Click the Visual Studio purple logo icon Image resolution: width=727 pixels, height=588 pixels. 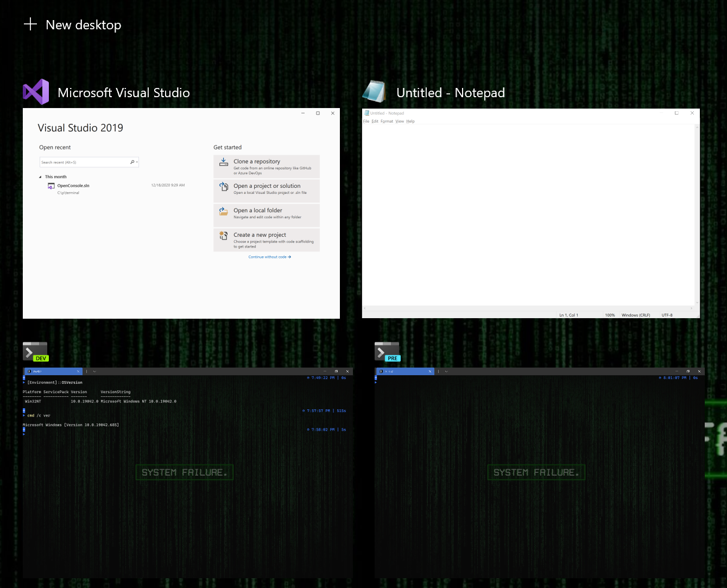click(35, 91)
